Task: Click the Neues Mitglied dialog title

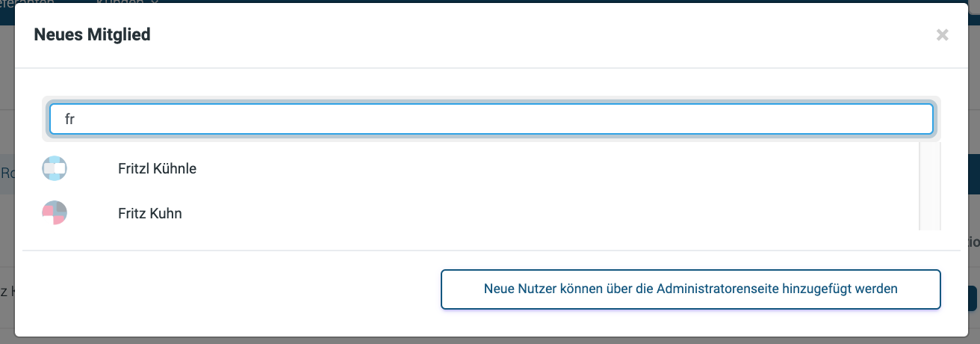Action: click(x=93, y=34)
